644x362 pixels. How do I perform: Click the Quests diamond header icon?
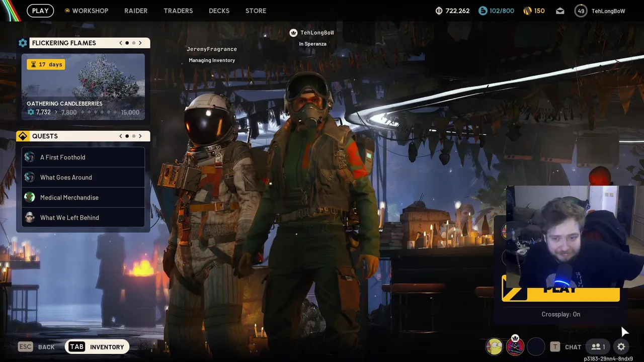pos(23,136)
